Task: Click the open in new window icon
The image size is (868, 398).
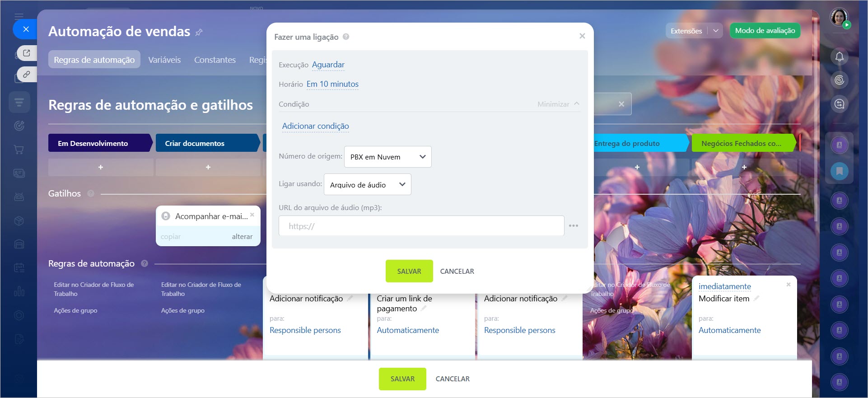Action: tap(27, 53)
